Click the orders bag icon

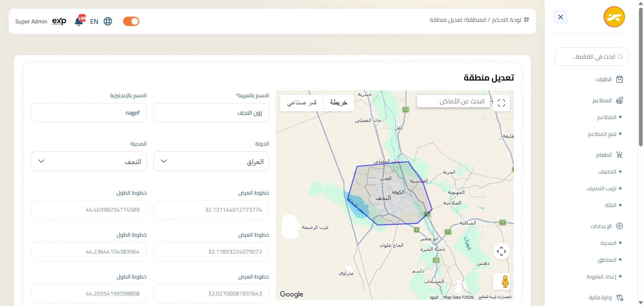pos(620,80)
